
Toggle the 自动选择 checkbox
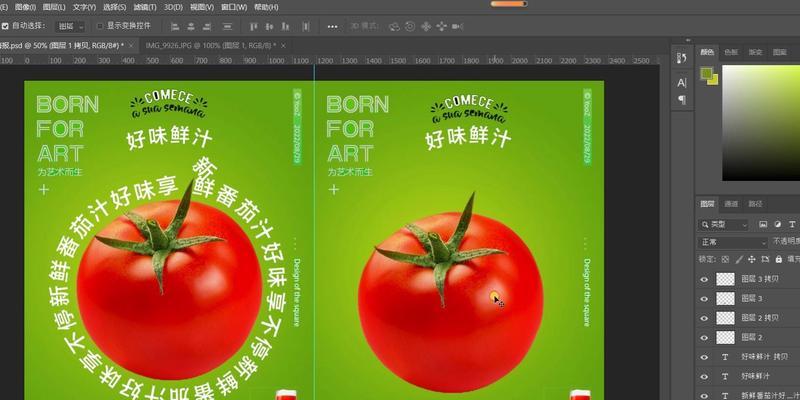(5, 26)
